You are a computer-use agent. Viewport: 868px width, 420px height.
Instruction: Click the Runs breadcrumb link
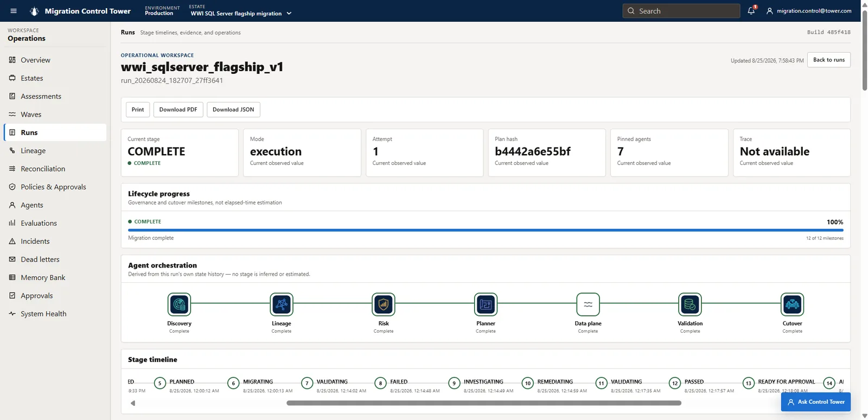coord(128,32)
